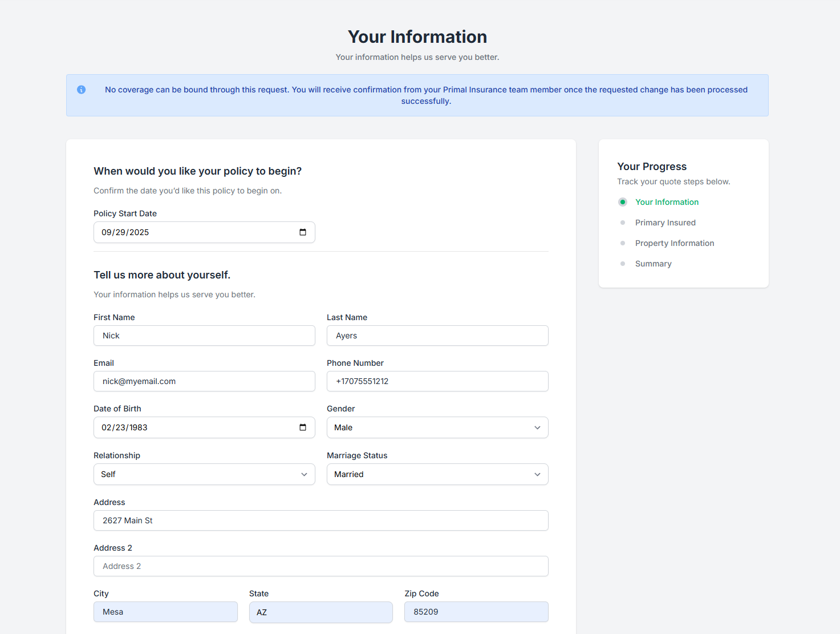
Task: Click the Property Information progress link
Action: (674, 243)
